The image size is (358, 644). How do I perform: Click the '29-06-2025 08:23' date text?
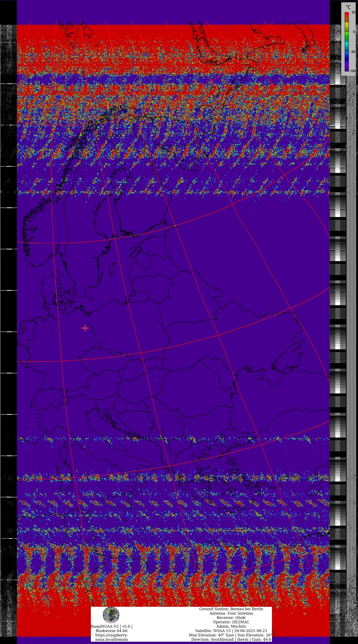pos(251,631)
